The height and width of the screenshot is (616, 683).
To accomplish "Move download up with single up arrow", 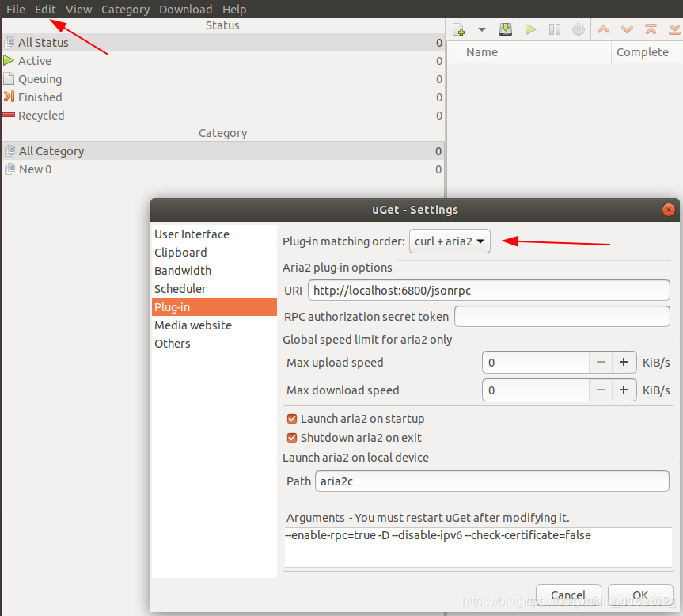I will tap(603, 29).
